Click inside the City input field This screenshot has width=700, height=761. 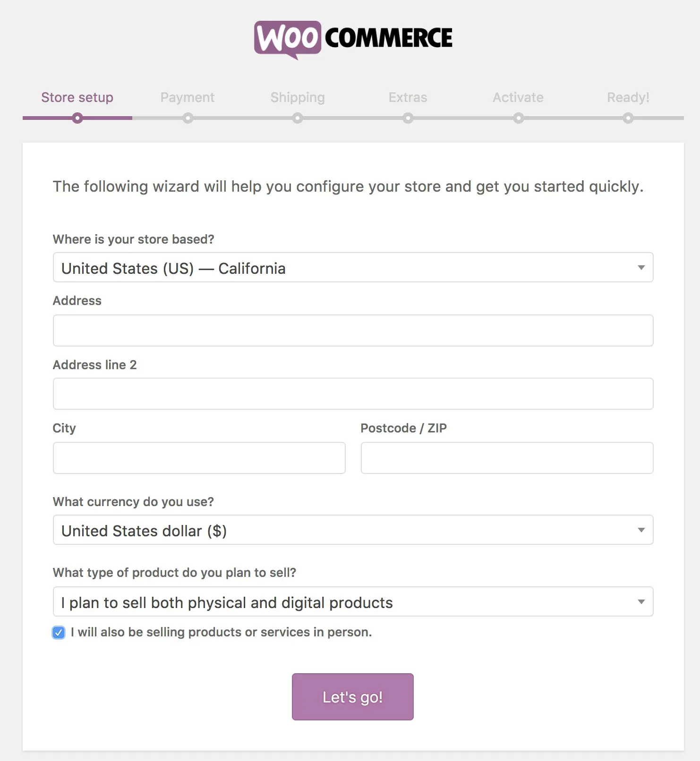(x=199, y=457)
